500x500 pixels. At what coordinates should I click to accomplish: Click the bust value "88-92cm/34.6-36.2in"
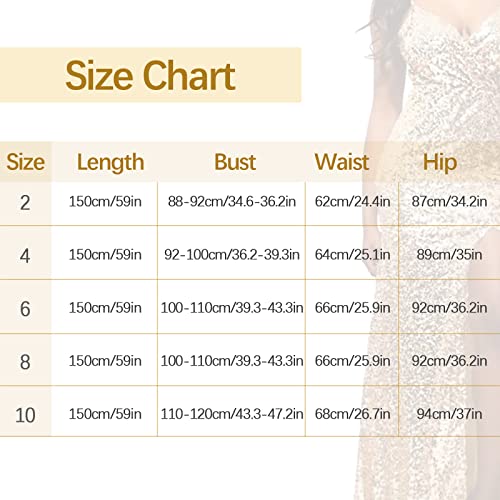[232, 201]
